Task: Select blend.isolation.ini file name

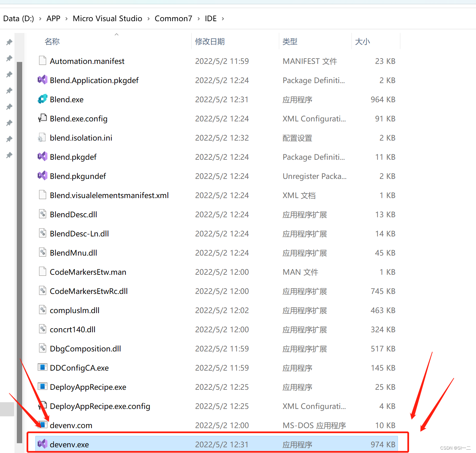Action: 81,138
